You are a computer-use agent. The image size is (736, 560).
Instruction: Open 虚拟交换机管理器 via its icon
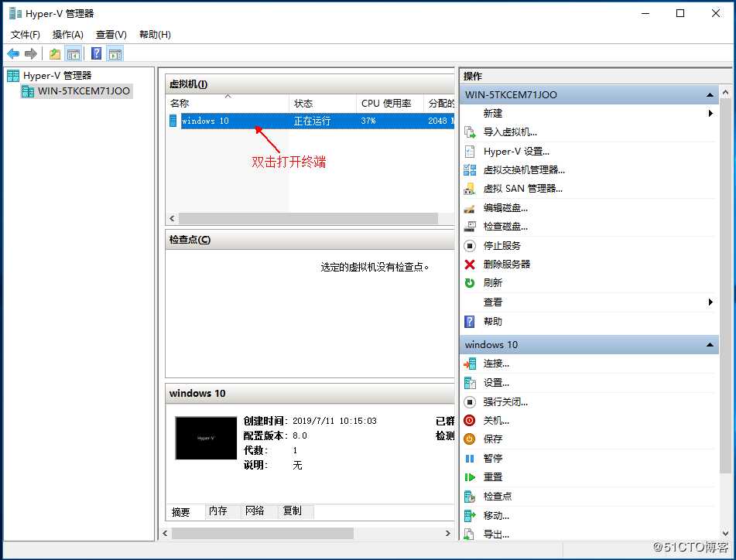(470, 170)
